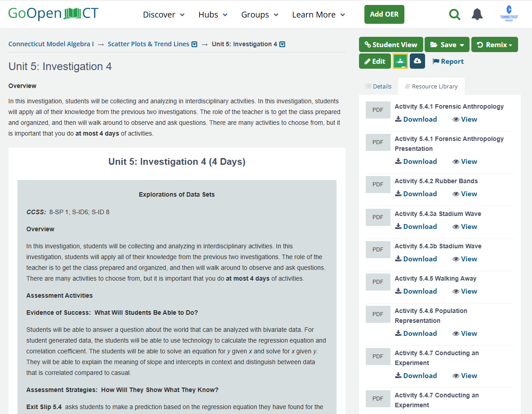Expand Scatter Plots & Trend Lines breadcrumb arrow
This screenshot has height=414, width=532.
point(195,44)
